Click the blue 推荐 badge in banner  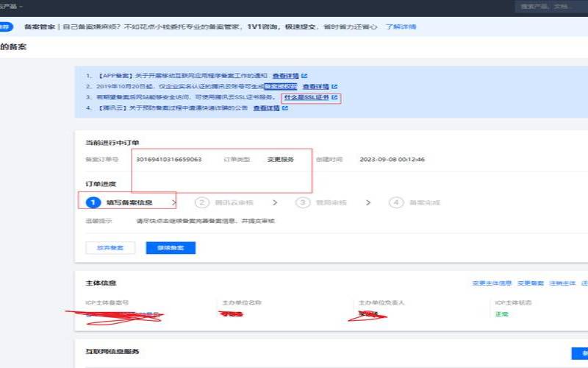click(5, 26)
